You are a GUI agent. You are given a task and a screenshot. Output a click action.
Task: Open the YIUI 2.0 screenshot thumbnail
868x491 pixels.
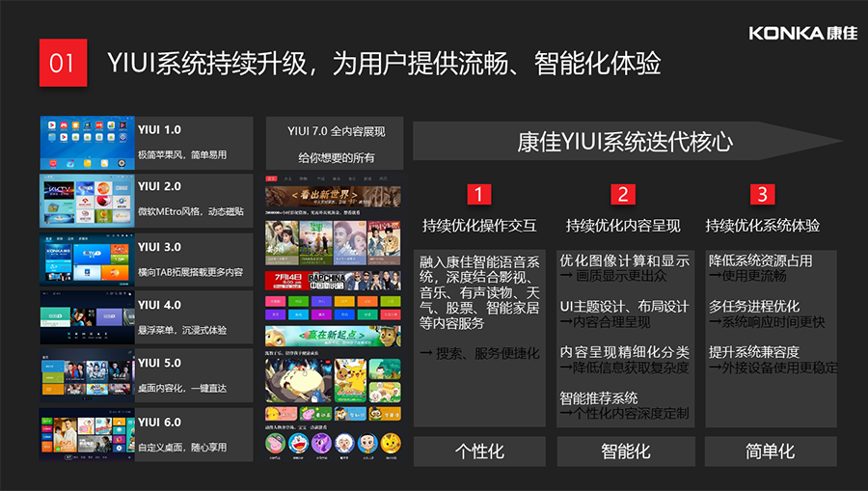pyautogui.click(x=88, y=201)
